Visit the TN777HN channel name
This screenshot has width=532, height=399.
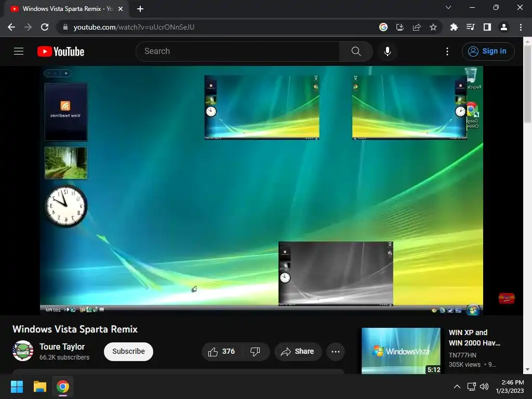(462, 355)
